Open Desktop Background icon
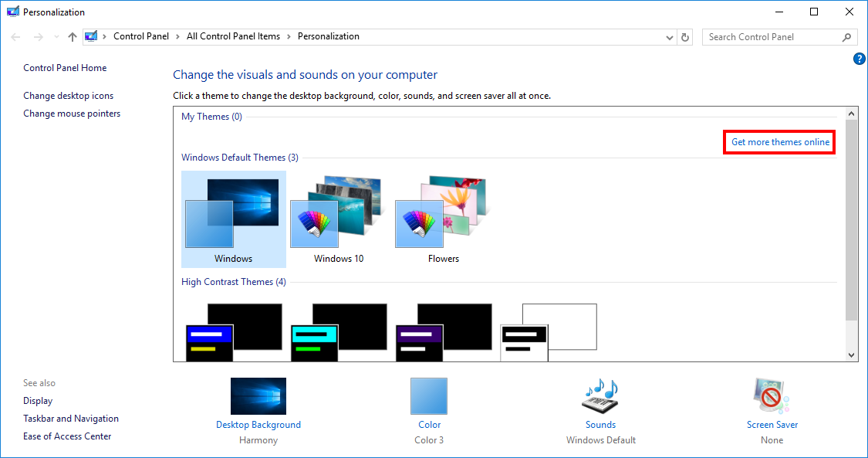Screen dimensions: 868x458 [x=258, y=396]
